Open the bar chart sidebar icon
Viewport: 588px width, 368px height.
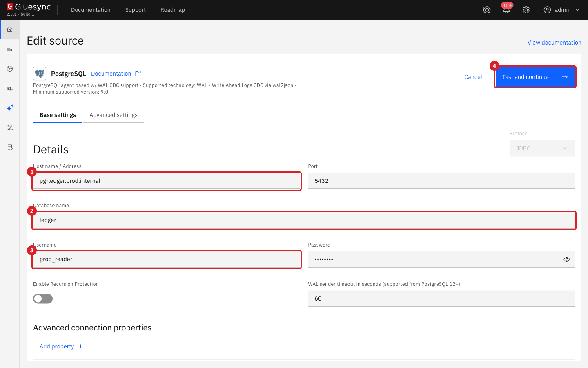coord(10,49)
